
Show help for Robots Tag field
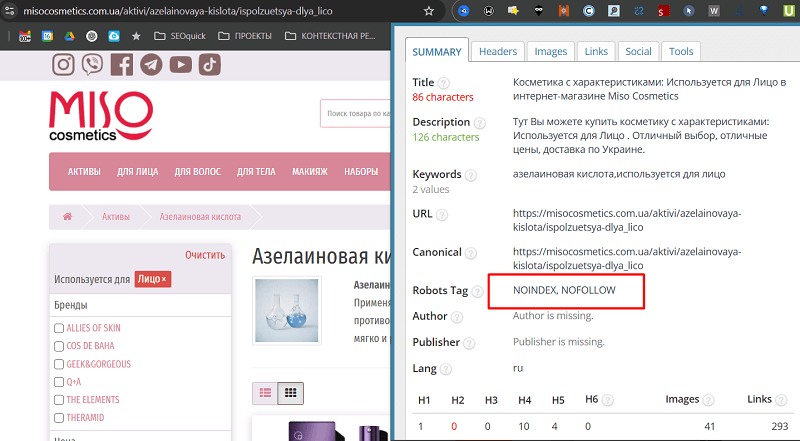click(477, 291)
